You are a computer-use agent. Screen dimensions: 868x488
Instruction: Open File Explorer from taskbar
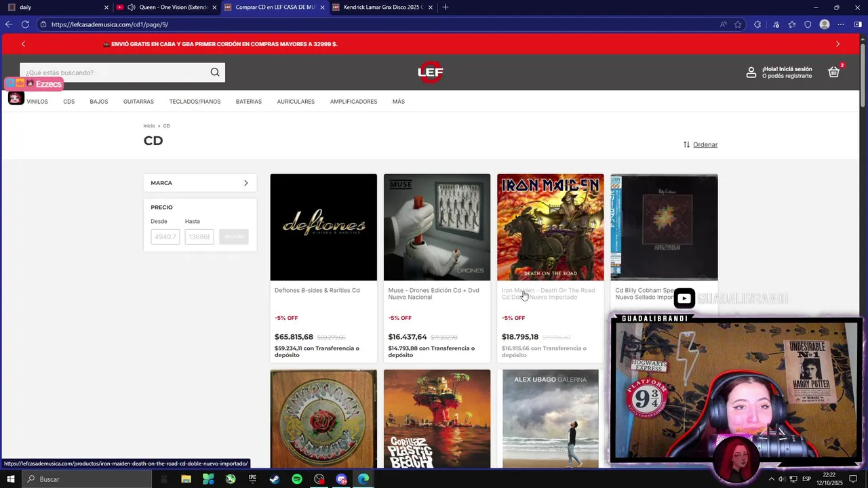186,479
